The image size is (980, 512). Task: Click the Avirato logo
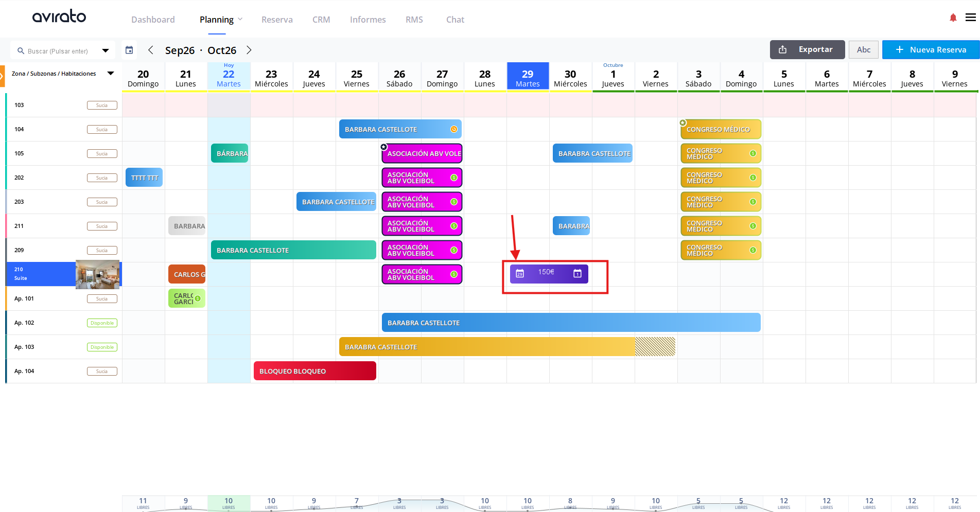[59, 16]
